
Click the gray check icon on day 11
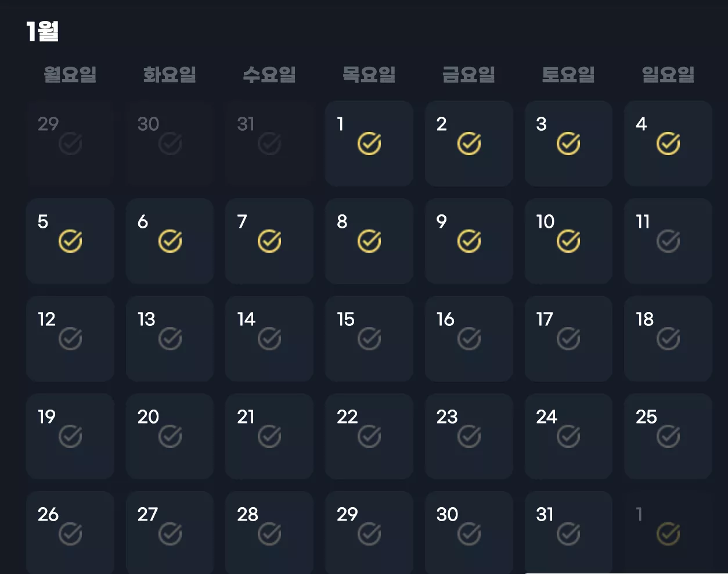pyautogui.click(x=668, y=241)
